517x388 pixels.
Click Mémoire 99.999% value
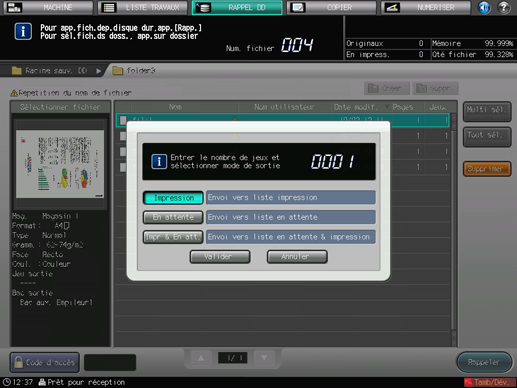coord(499,43)
